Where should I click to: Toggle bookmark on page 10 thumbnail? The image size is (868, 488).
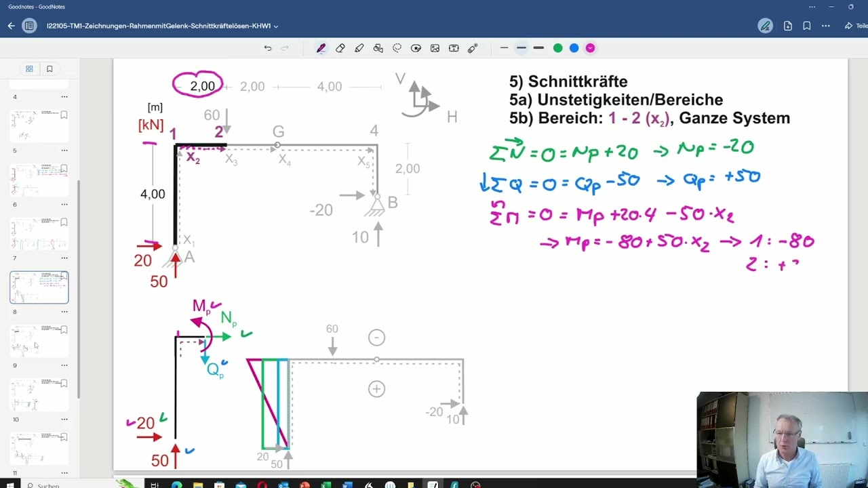coord(64,384)
